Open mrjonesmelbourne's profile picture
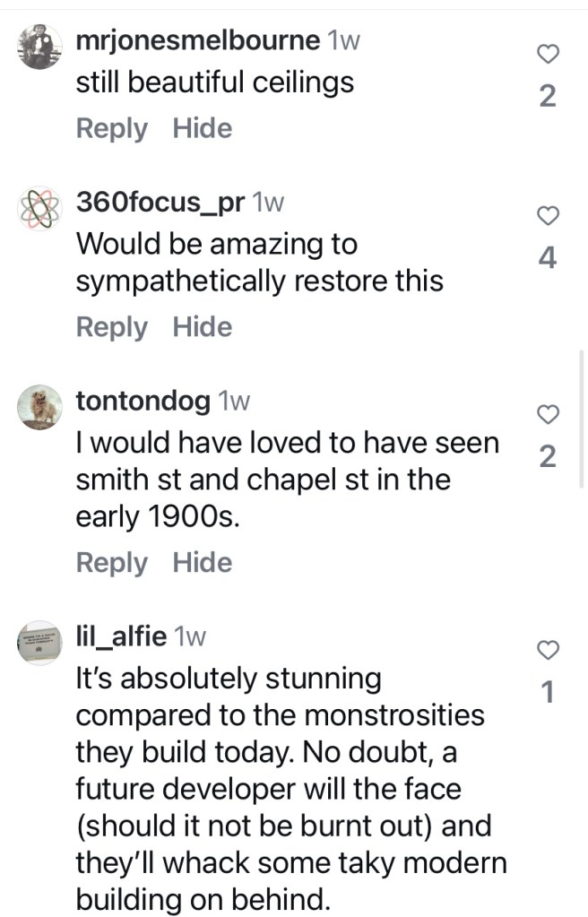This screenshot has height=917, width=588. (x=39, y=47)
